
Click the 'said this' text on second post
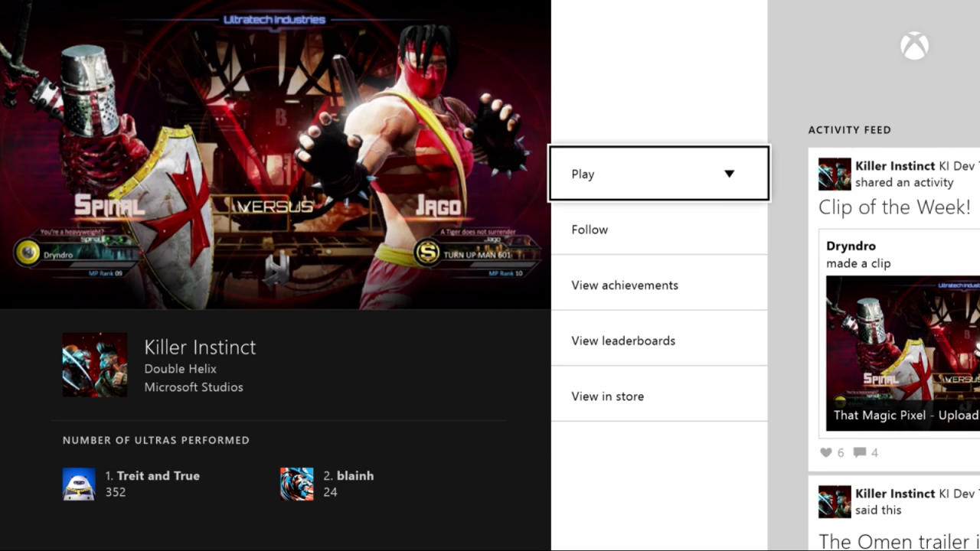(x=878, y=510)
